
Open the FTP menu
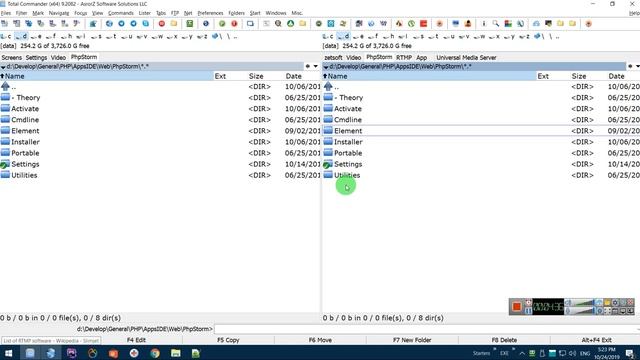pyautogui.click(x=175, y=13)
